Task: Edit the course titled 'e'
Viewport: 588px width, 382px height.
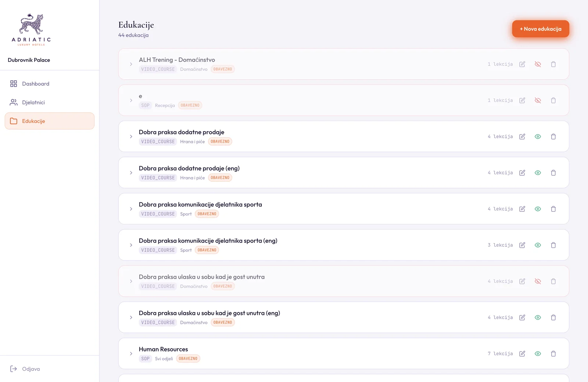Action: 522,100
